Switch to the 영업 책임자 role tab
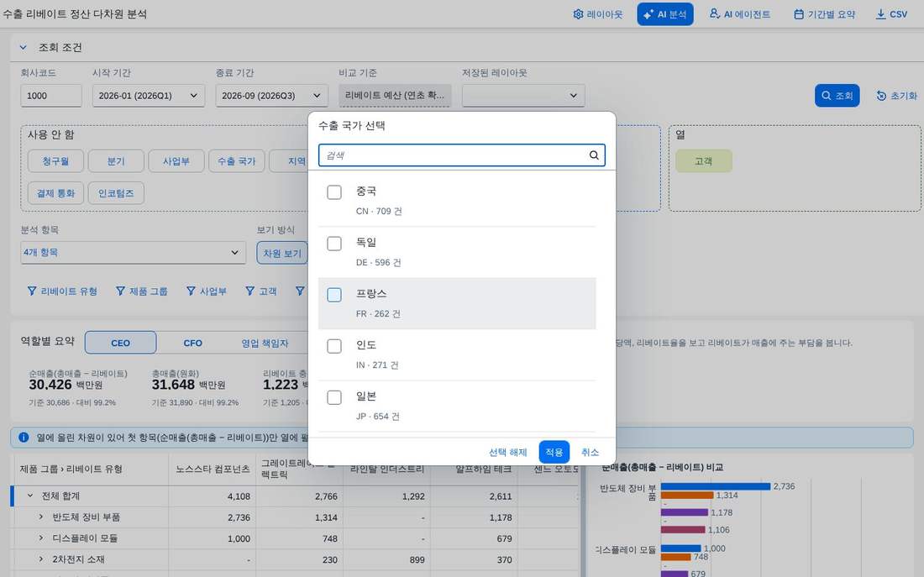Image resolution: width=924 pixels, height=577 pixels. tap(265, 343)
